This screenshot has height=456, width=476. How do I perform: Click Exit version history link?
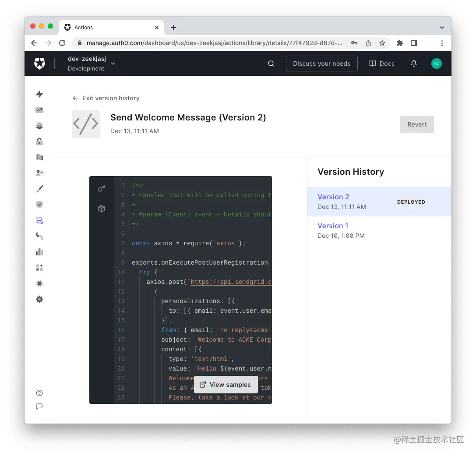[106, 98]
